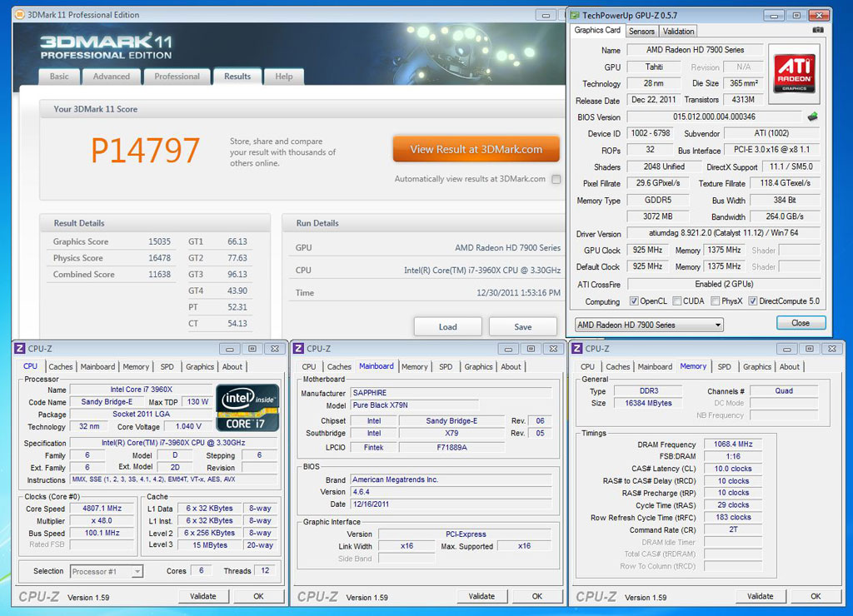Open Caches tab in the CPU-Z processor window
The width and height of the screenshot is (853, 616).
pyautogui.click(x=60, y=366)
